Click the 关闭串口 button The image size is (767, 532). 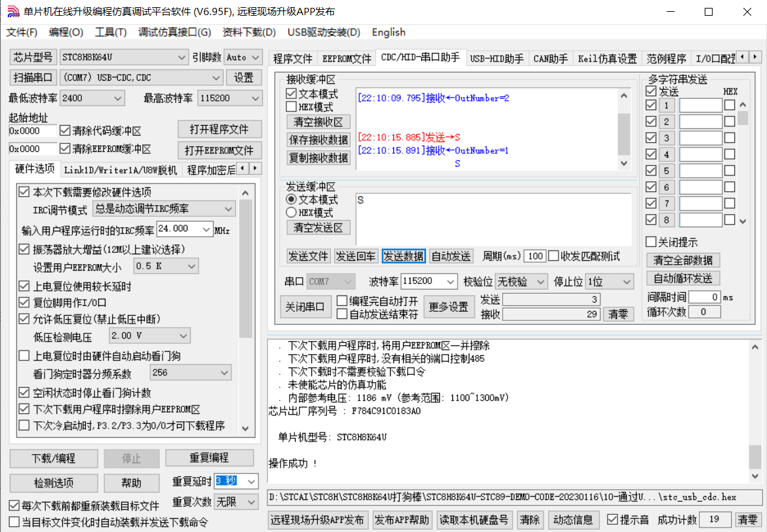tap(305, 307)
